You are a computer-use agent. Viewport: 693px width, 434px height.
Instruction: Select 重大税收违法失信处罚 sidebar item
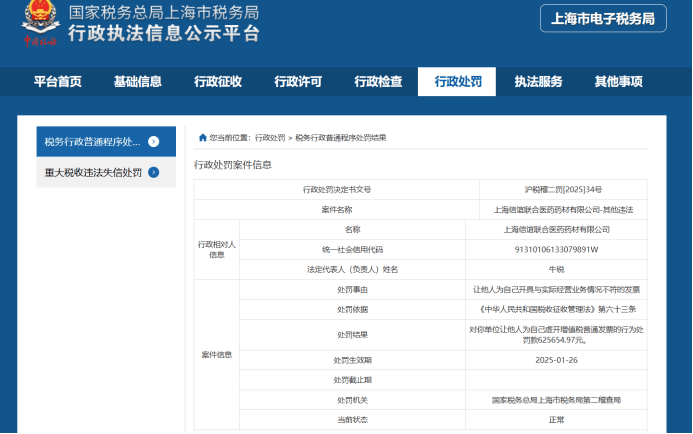point(92,172)
